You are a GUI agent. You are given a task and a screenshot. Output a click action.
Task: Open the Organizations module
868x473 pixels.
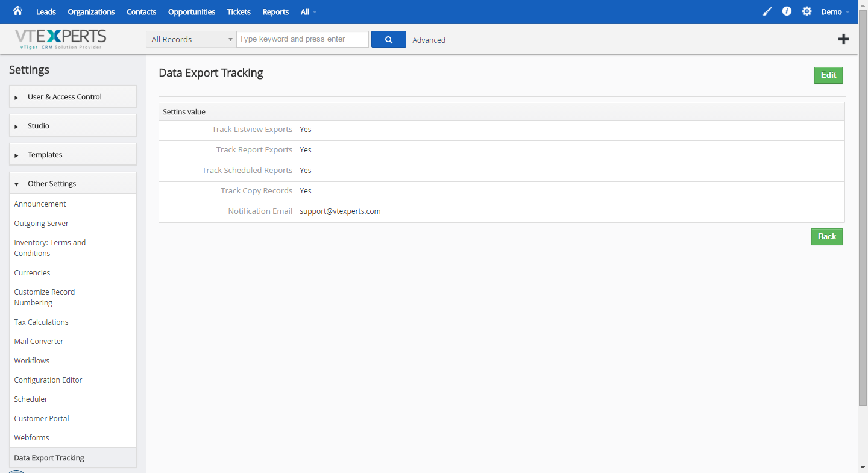point(91,12)
